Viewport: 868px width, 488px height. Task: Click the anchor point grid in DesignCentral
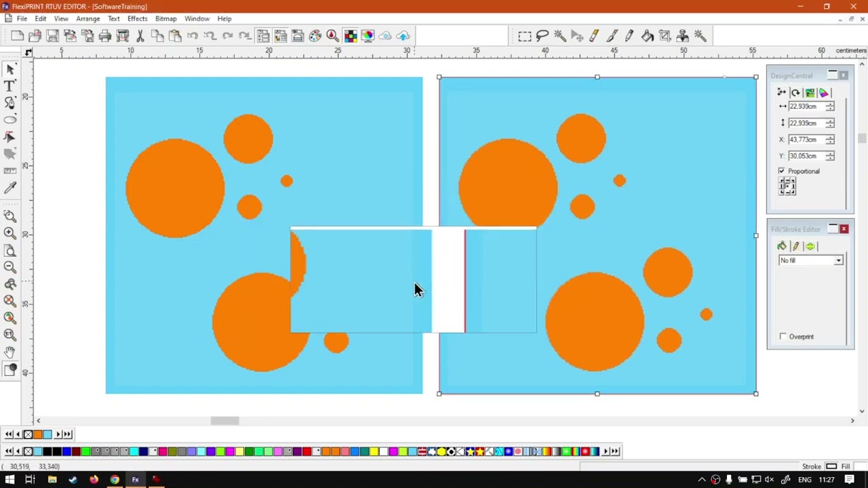(x=787, y=186)
